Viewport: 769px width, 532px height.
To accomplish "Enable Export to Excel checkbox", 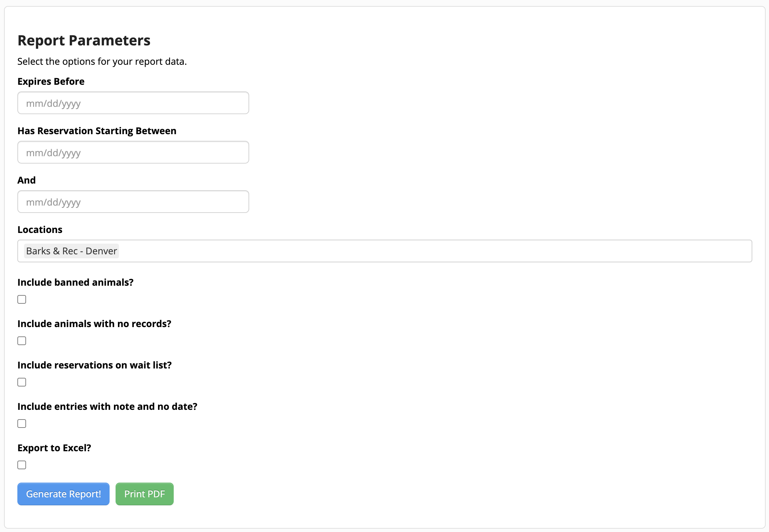I will click(x=22, y=465).
